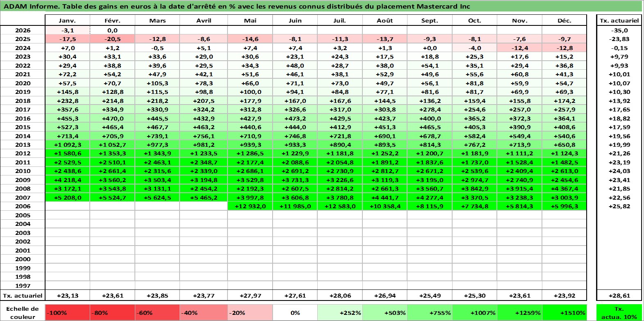Click the 'Tx. actuariel' right column header
This screenshot has width=644, height=321.
tap(619, 20)
